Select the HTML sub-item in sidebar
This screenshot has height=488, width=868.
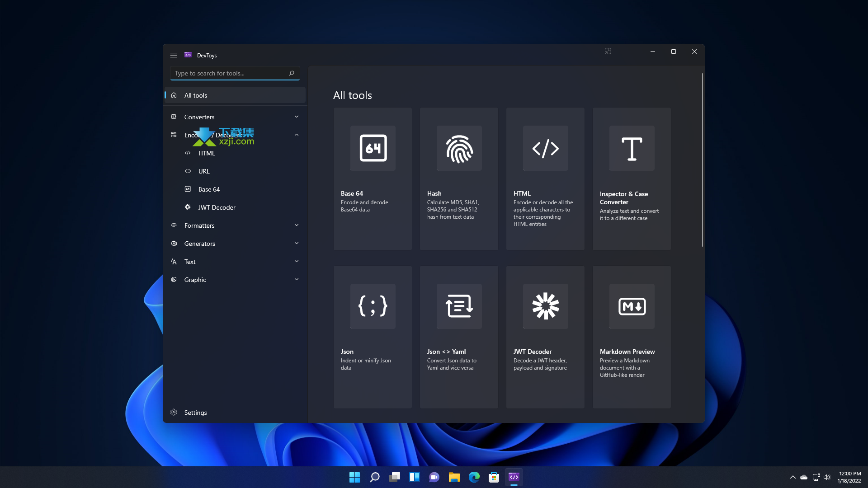207,153
